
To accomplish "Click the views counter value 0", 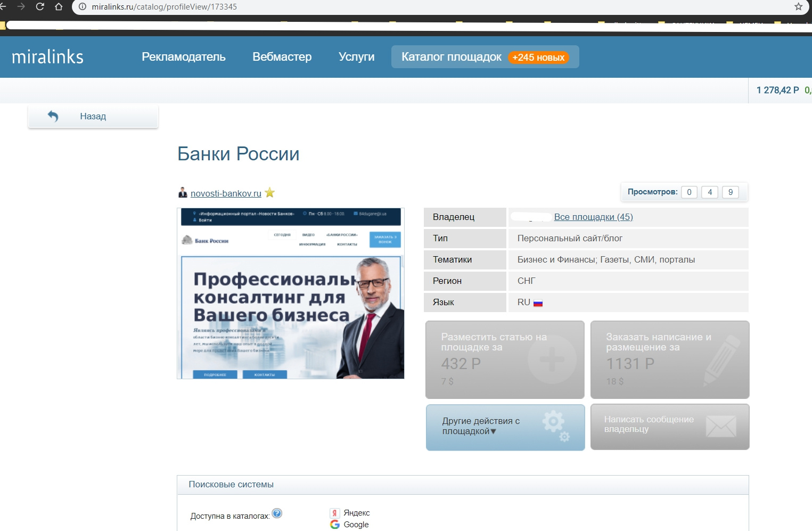I will [x=689, y=192].
